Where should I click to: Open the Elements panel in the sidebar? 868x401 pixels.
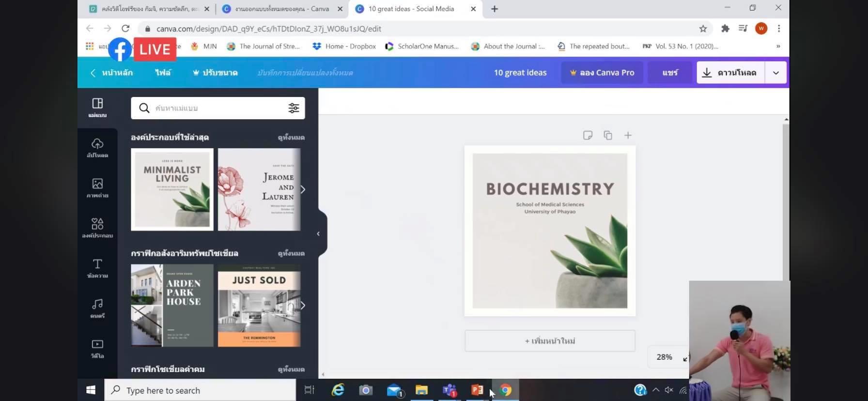tap(97, 228)
